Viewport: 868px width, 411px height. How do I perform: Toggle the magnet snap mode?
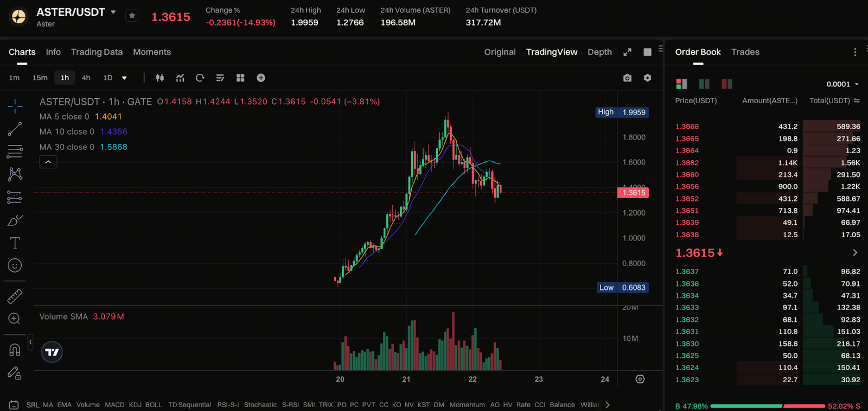(15, 350)
